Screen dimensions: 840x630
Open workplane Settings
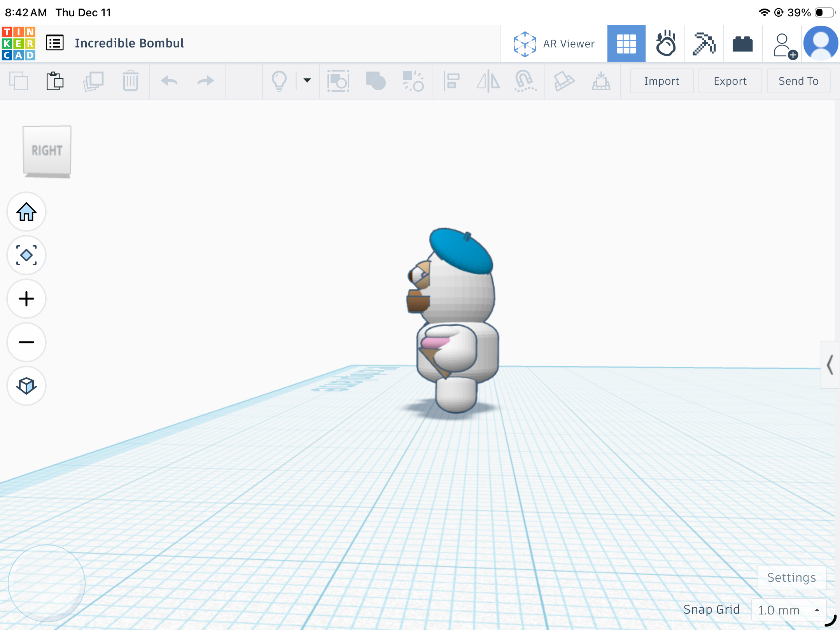pyautogui.click(x=791, y=577)
